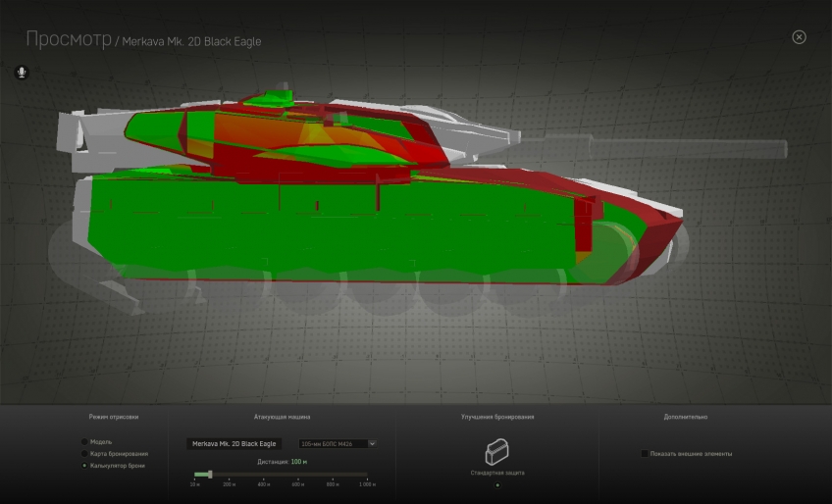Click the Атакующая машина heading
Viewport: 832px width, 504px height.
282,417
